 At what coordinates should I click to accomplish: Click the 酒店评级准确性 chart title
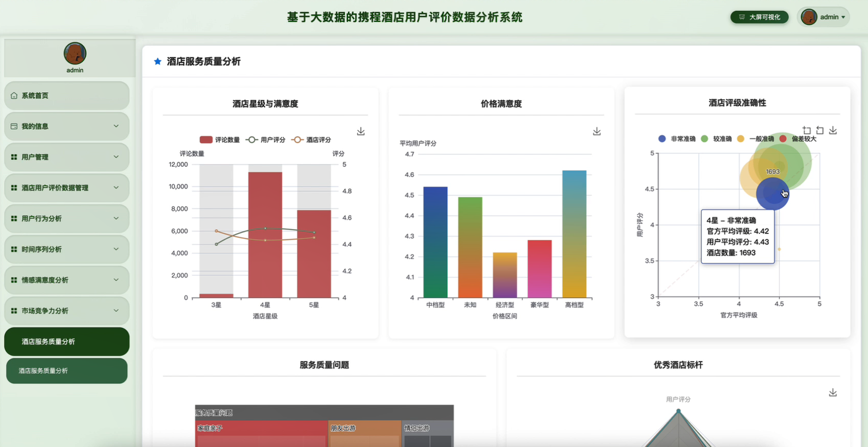point(737,103)
